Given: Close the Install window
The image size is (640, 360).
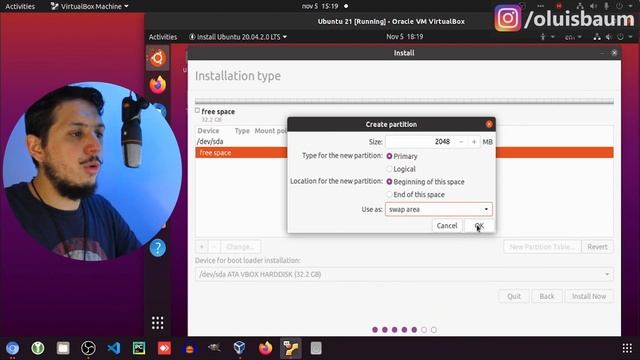Looking at the screenshot, I should pos(614,53).
